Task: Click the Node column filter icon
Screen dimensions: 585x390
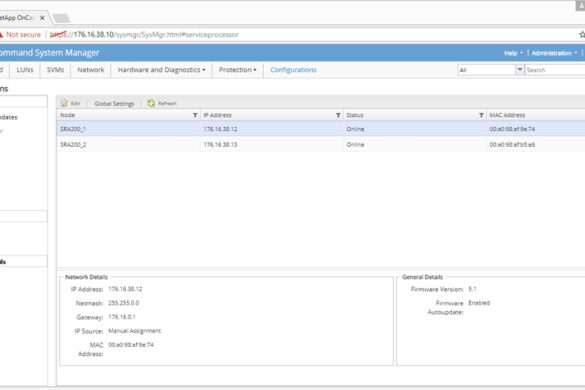Action: coord(195,115)
